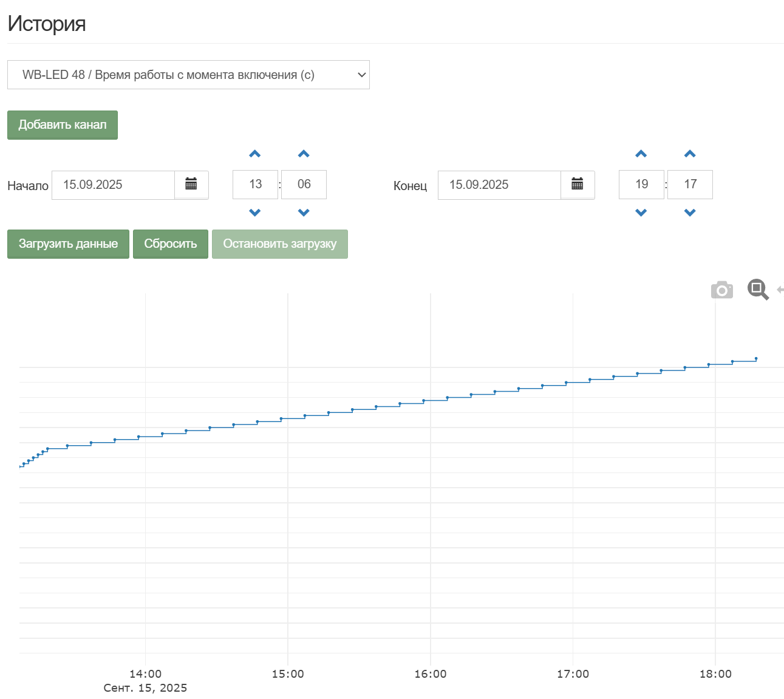
Task: Increase the start hour with up arrow
Action: (255, 154)
